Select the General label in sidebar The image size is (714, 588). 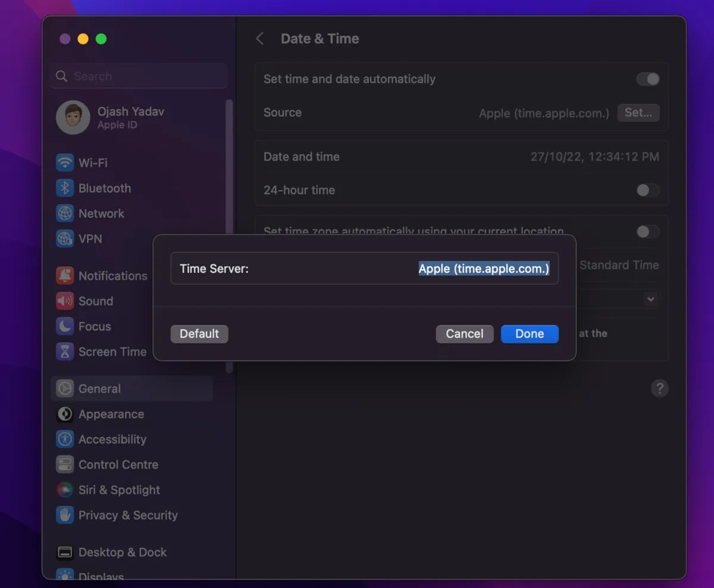click(99, 389)
